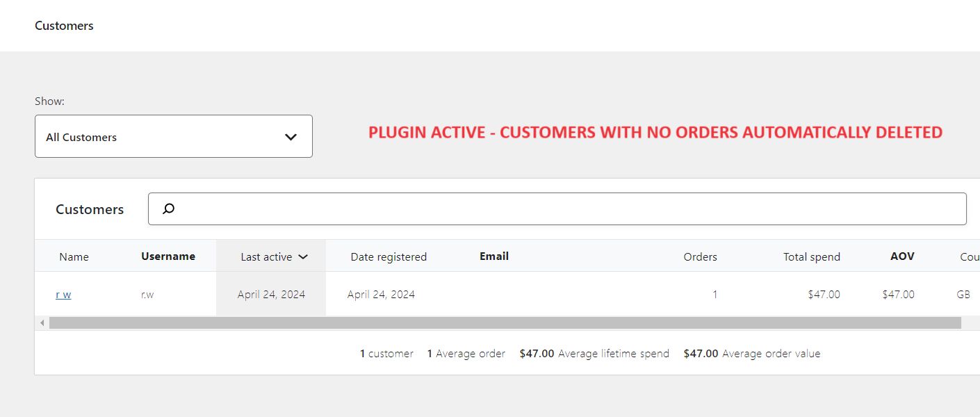Click the partially visible Country column header
The width and height of the screenshot is (980, 417).
[x=970, y=256]
